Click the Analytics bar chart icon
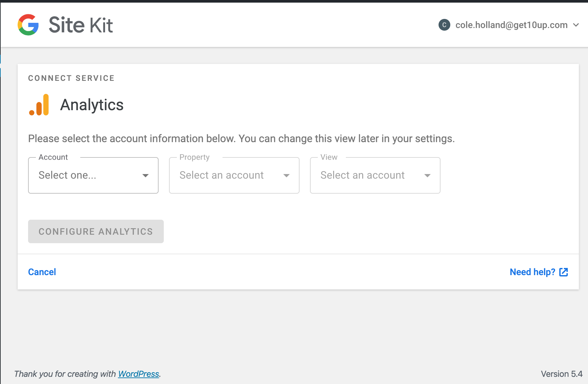The image size is (588, 384). pyautogui.click(x=39, y=105)
